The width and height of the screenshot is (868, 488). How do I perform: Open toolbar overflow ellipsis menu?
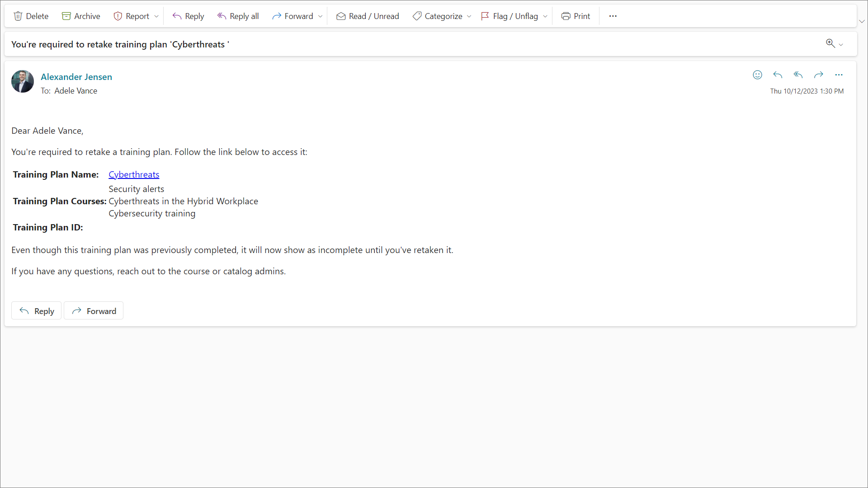pos(613,16)
